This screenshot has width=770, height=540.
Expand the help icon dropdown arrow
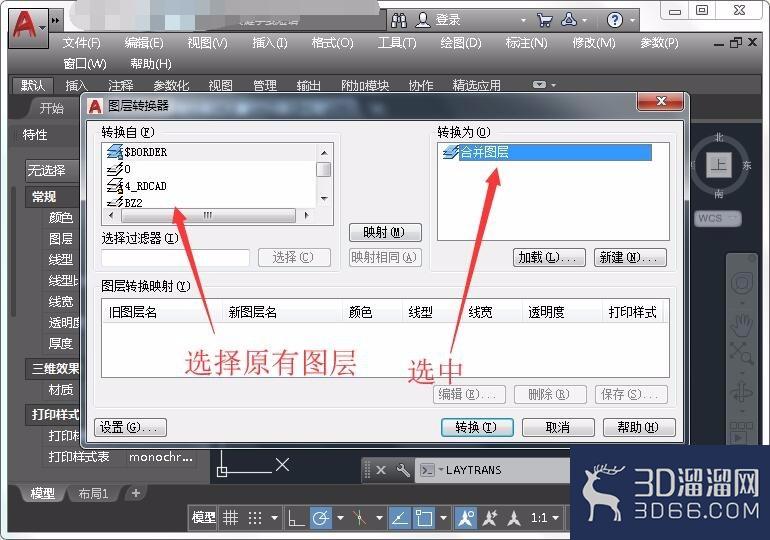pyautogui.click(x=632, y=20)
